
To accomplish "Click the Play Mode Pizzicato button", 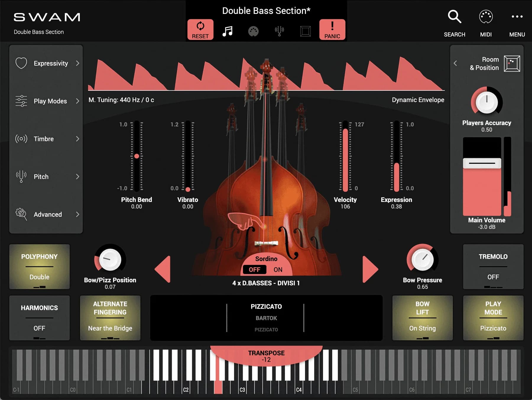I will point(493,318).
